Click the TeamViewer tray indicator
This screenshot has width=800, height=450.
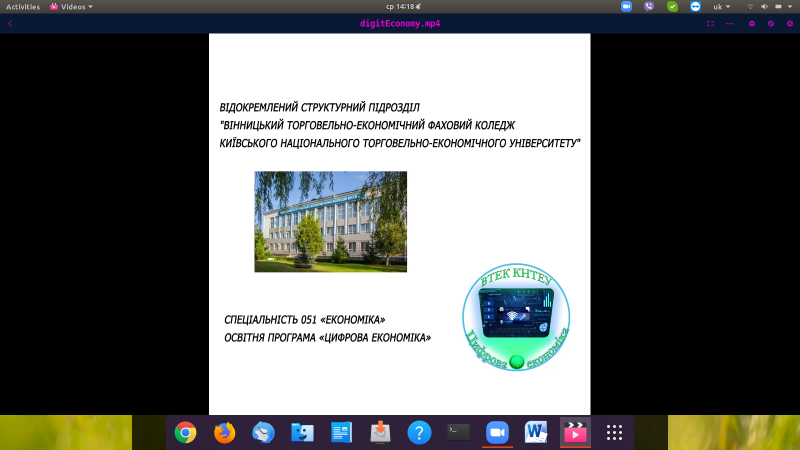(695, 7)
